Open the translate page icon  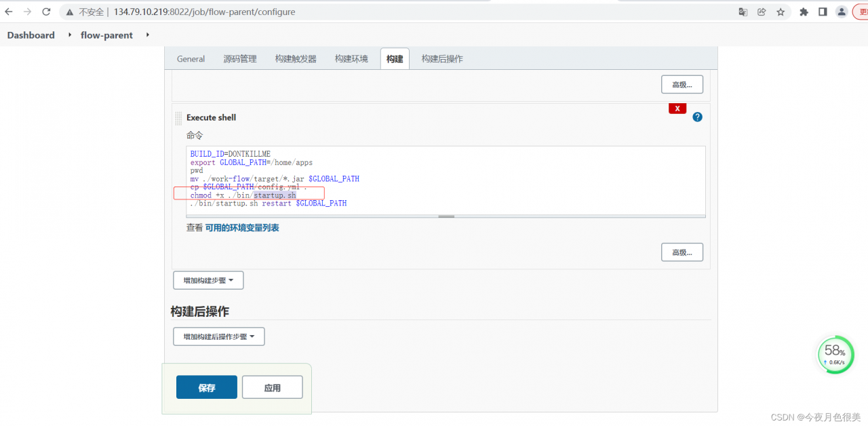(x=743, y=12)
